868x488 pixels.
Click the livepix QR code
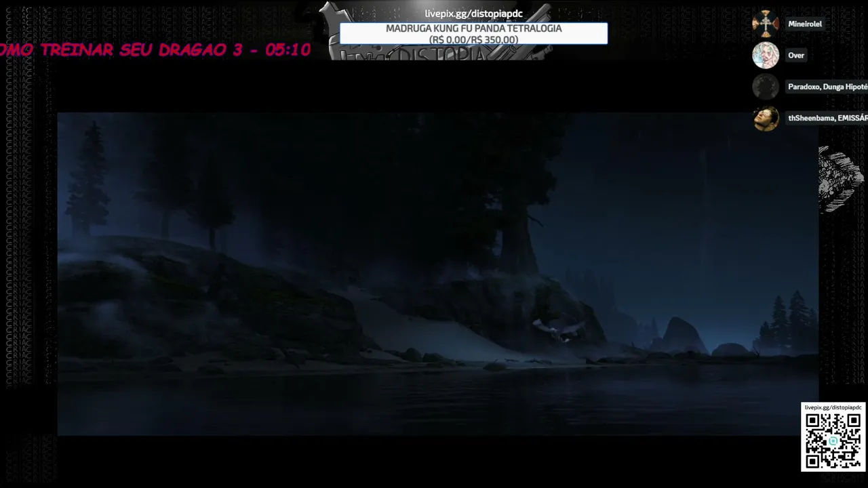point(833,441)
